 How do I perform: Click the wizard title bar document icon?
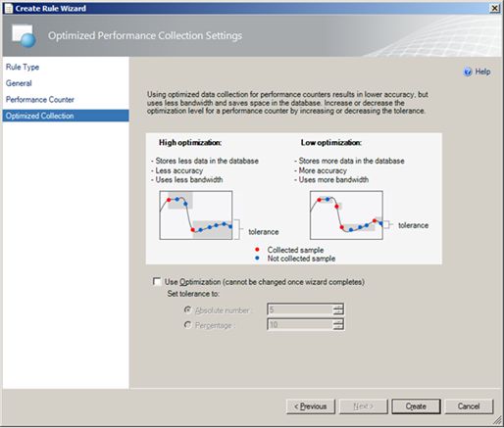point(9,9)
